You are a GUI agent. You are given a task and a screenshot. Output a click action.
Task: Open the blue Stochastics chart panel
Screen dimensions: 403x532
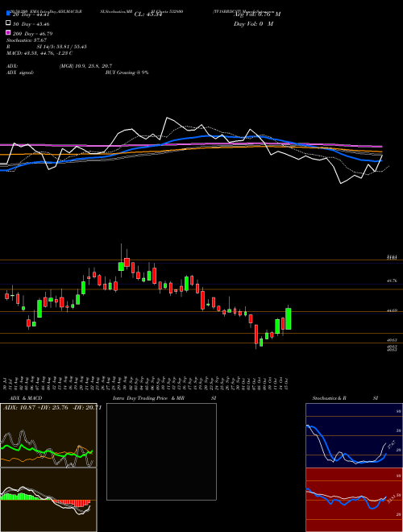click(x=354, y=435)
